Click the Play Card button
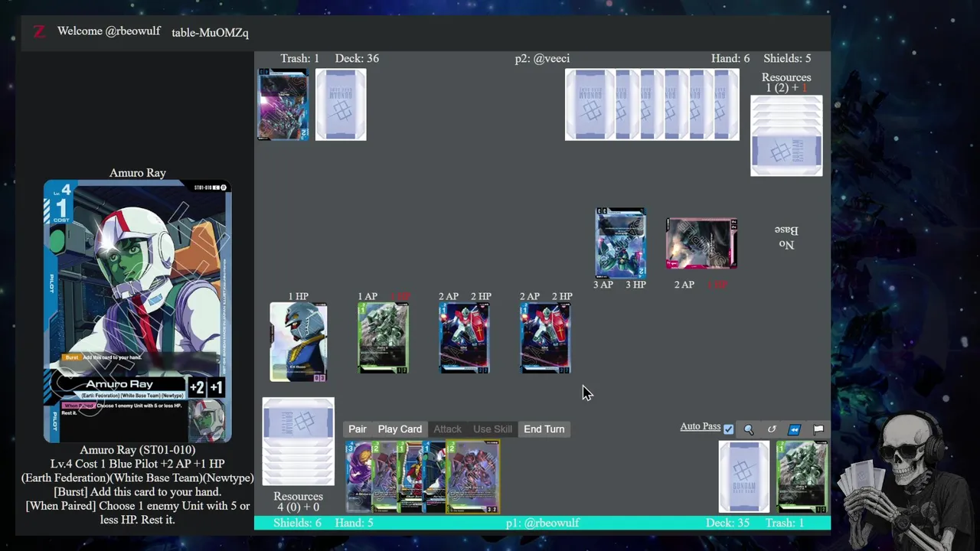The height and width of the screenshot is (551, 980). pyautogui.click(x=400, y=429)
